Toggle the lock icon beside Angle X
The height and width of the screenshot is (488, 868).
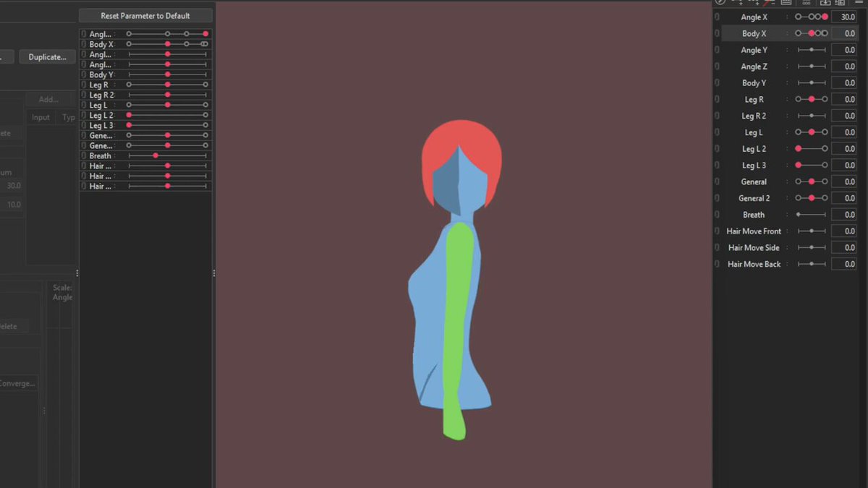pyautogui.click(x=717, y=17)
